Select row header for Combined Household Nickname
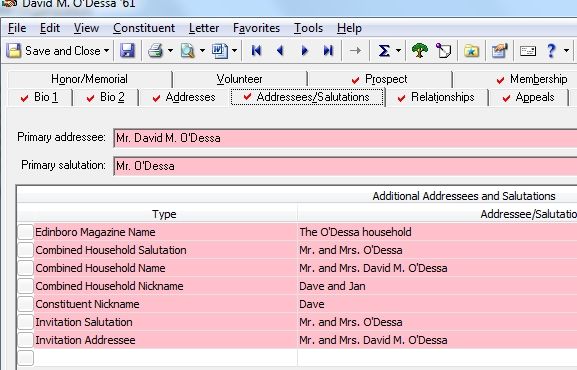577x370 pixels. [25, 286]
